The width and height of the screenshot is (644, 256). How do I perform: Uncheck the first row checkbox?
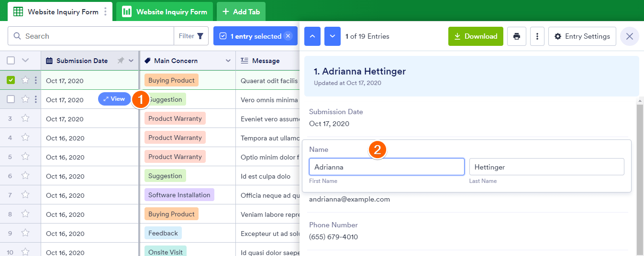(x=11, y=80)
